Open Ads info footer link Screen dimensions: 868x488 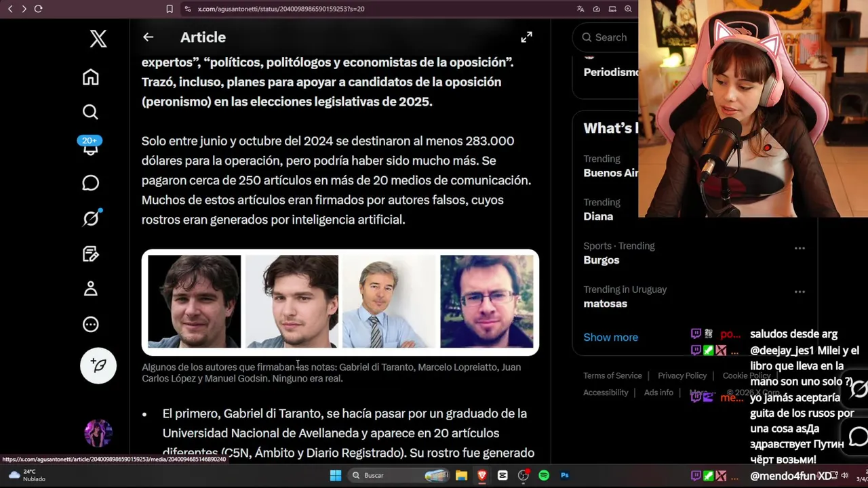point(658,392)
